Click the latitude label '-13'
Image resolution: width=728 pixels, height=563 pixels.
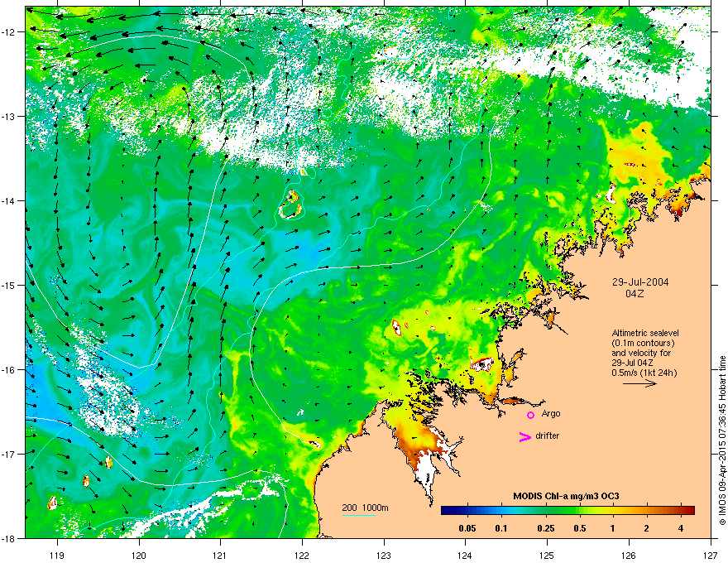point(8,117)
